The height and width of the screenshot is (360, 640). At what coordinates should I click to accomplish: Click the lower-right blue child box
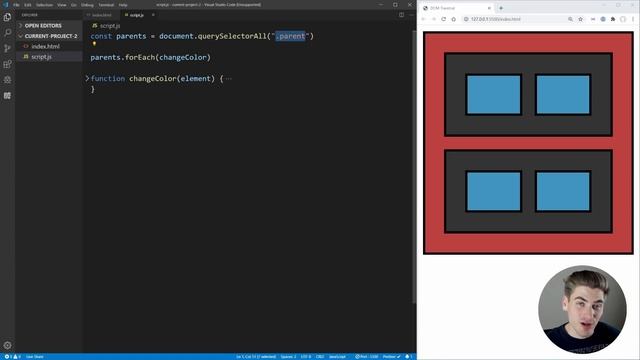pyautogui.click(x=563, y=191)
